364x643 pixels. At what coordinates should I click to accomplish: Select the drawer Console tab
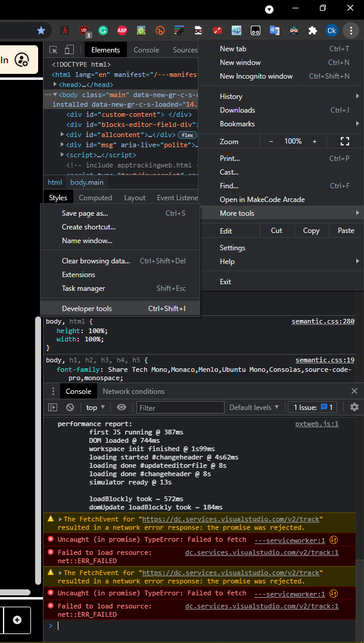tap(78, 391)
